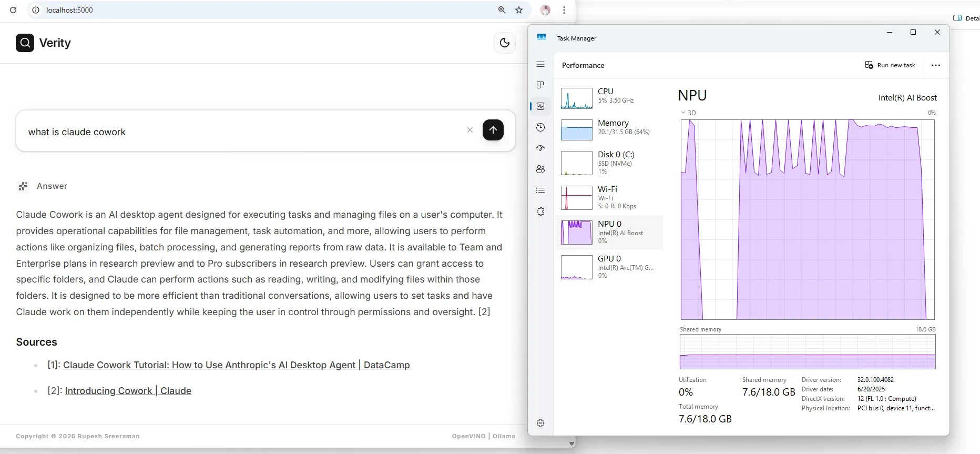The height and width of the screenshot is (454, 980).
Task: Maximize the Task Manager window
Action: (913, 32)
